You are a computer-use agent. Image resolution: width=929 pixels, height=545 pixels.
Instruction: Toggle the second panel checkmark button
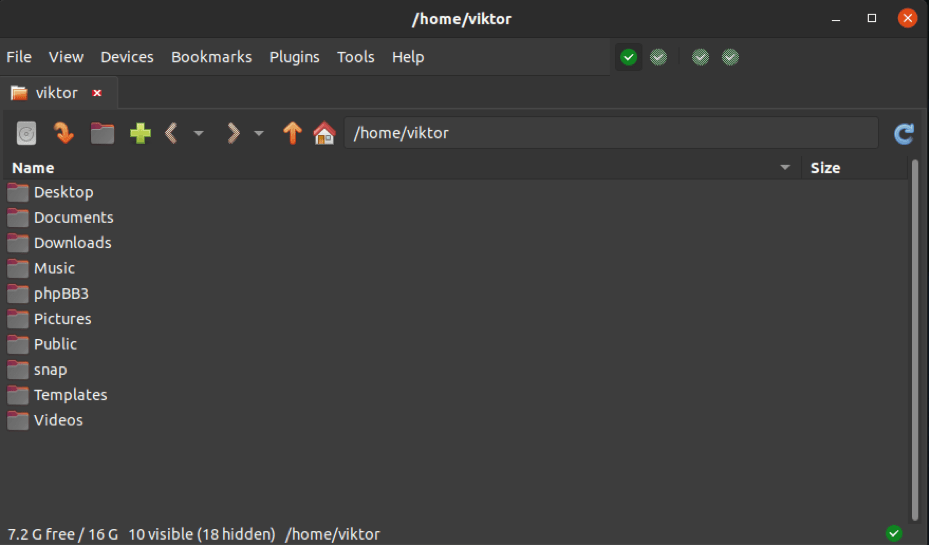(658, 57)
